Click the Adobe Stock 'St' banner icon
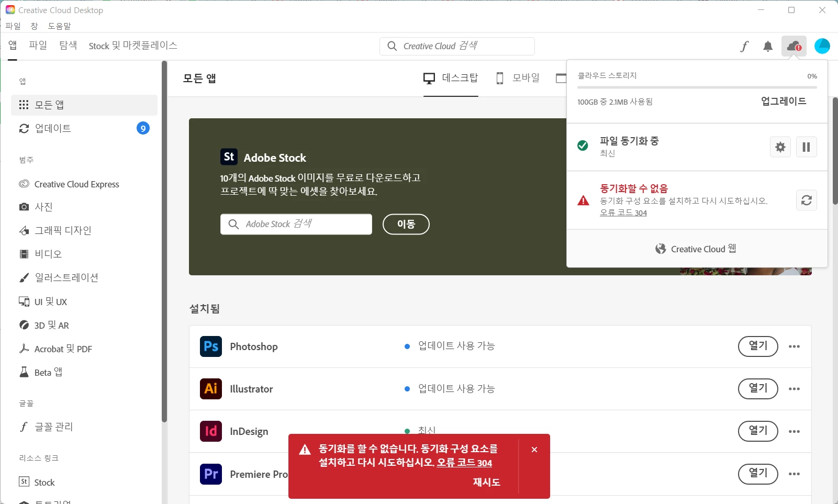This screenshot has height=504, width=838. pos(229,157)
